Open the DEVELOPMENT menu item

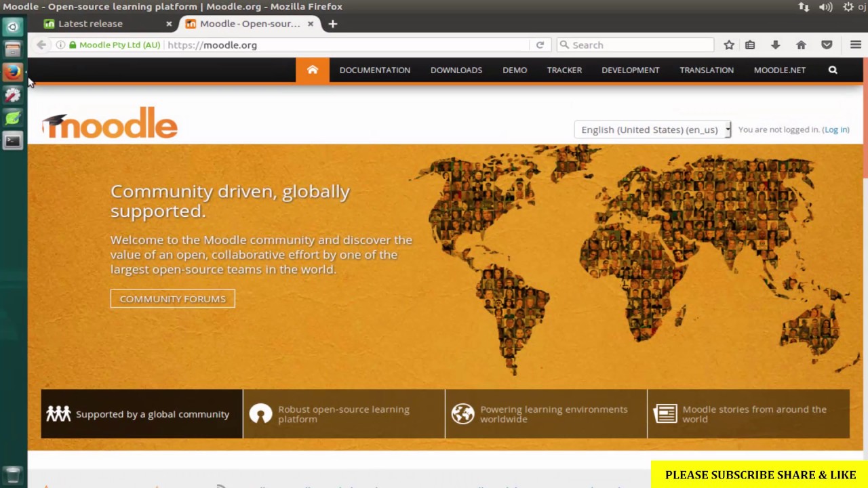[631, 70]
